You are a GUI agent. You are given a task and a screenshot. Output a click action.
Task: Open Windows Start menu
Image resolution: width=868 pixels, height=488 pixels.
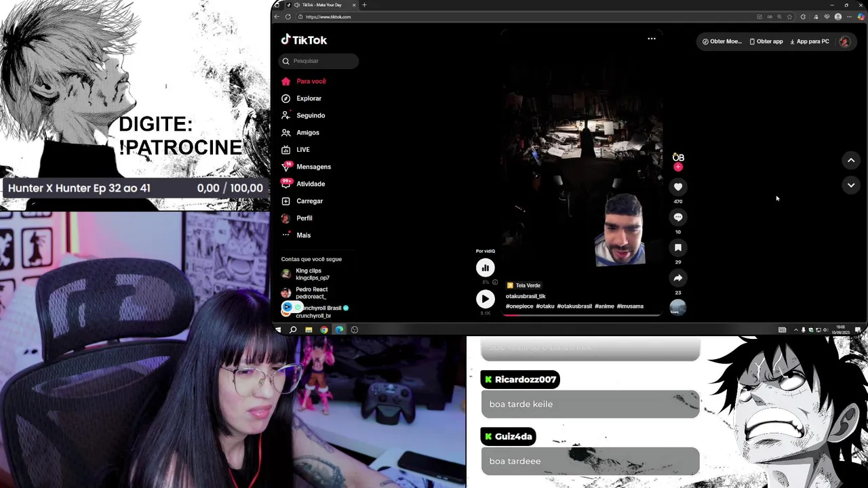tap(278, 330)
